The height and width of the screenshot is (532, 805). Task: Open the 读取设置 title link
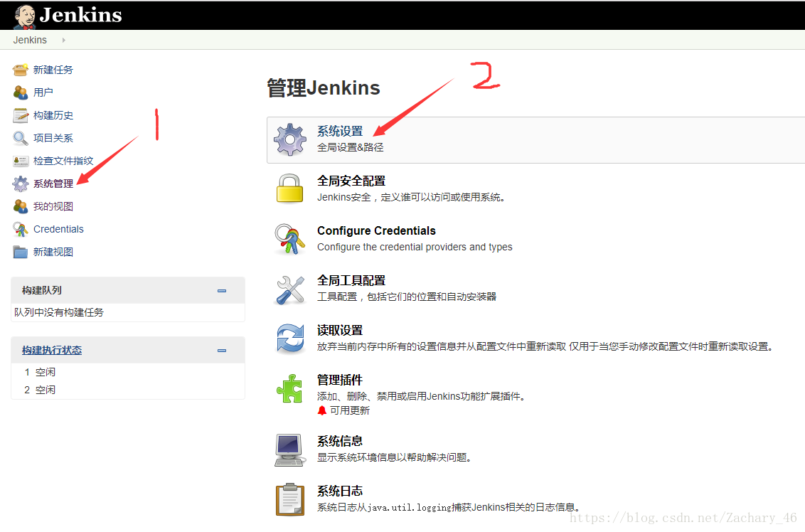pos(340,331)
